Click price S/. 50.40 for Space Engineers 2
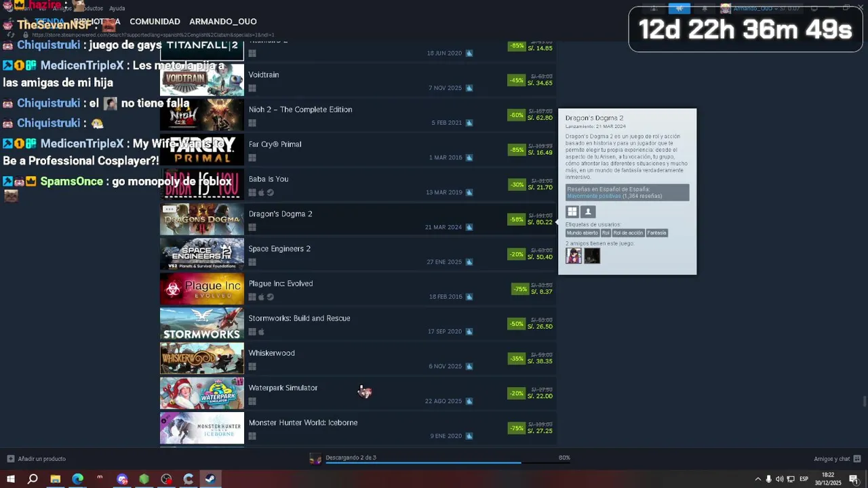 [x=541, y=257]
